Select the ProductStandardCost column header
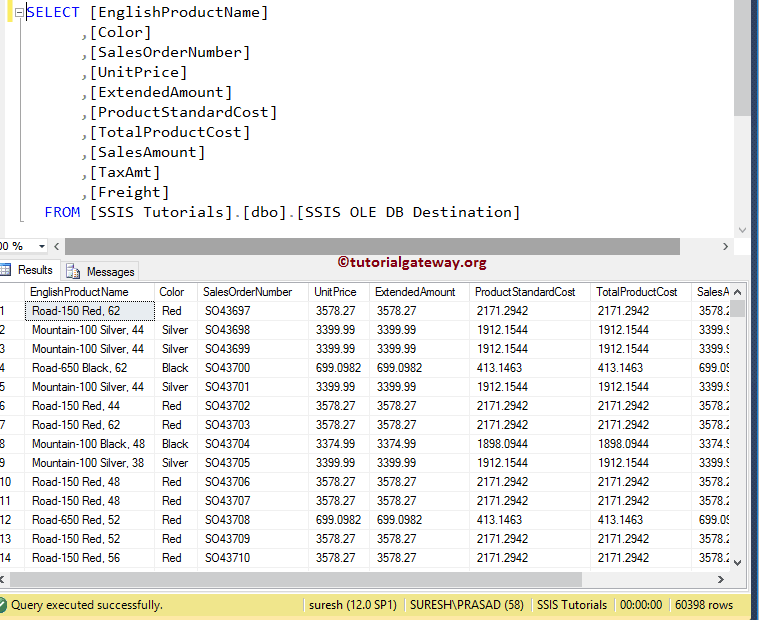The image size is (759, 620). 525,292
